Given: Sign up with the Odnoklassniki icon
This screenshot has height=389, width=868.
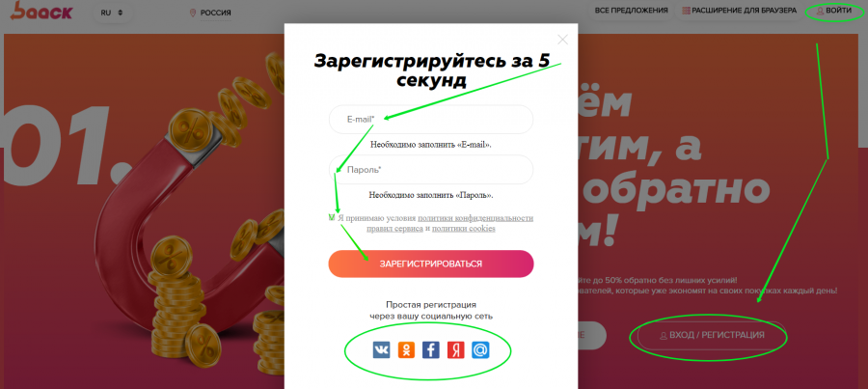Looking at the screenshot, I should (x=406, y=349).
